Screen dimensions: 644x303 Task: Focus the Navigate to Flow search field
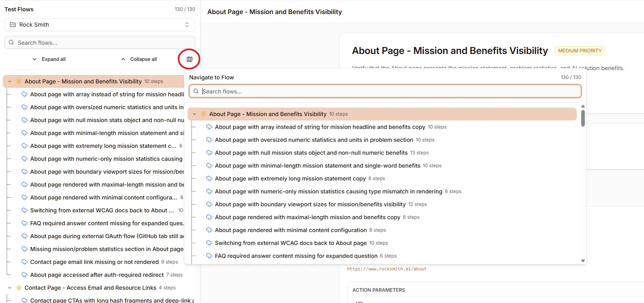385,91
